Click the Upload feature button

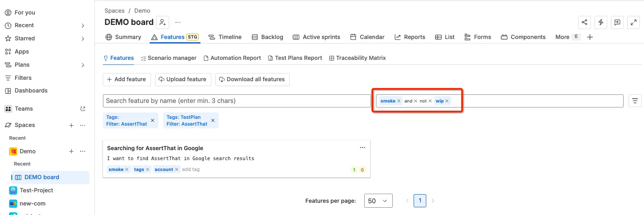183,79
